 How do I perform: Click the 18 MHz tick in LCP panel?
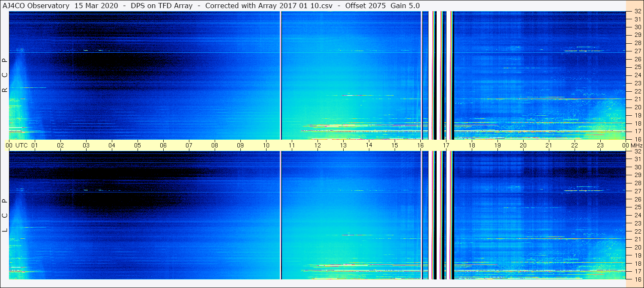[637, 263]
